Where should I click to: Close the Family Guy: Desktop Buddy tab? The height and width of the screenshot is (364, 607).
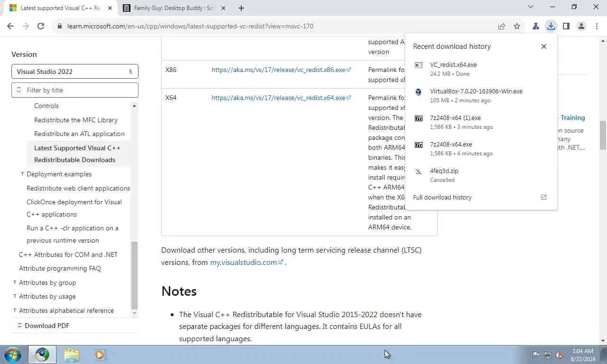(223, 8)
